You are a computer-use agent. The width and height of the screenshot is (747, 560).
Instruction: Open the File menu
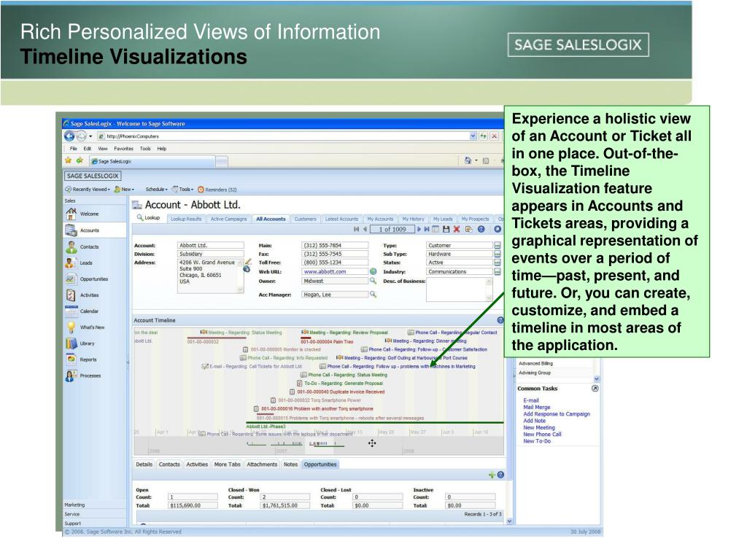pyautogui.click(x=74, y=149)
